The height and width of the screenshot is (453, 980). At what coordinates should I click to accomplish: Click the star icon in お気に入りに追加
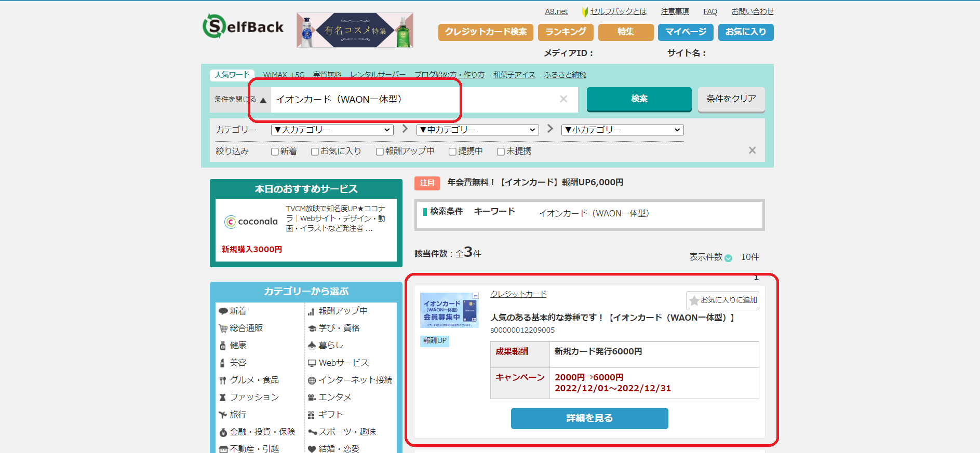click(x=694, y=300)
